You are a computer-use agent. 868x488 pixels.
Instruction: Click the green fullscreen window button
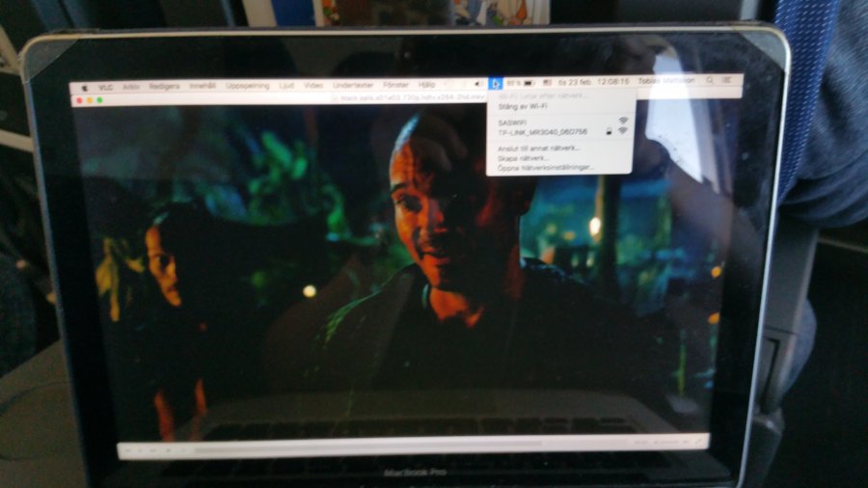point(99,100)
